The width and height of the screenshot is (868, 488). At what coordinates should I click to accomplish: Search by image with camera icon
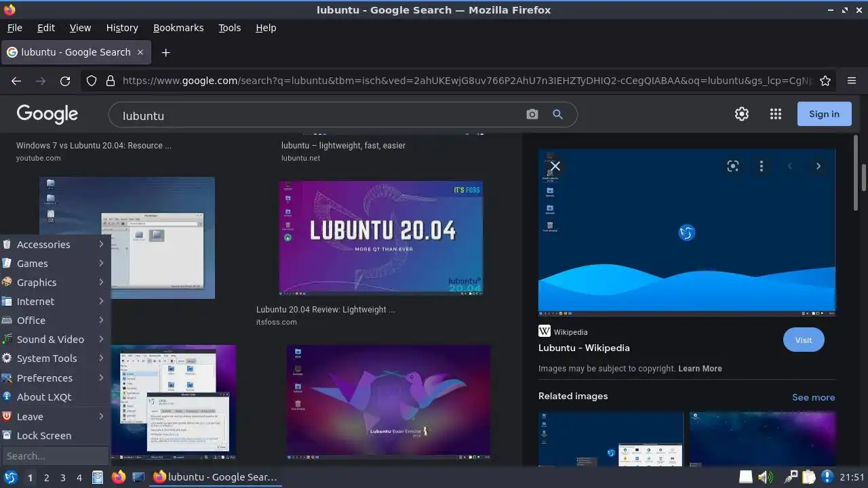click(532, 115)
